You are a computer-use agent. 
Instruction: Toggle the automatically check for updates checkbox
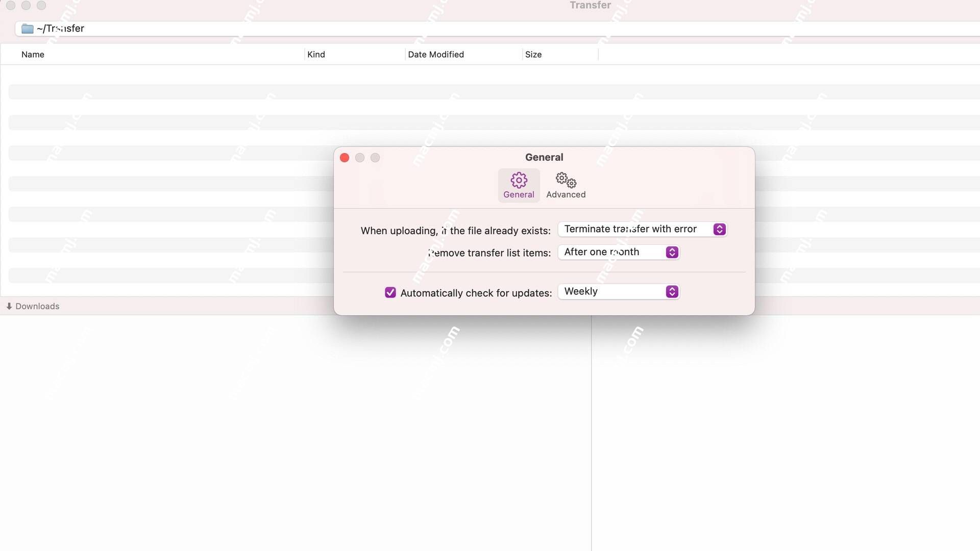(x=390, y=291)
